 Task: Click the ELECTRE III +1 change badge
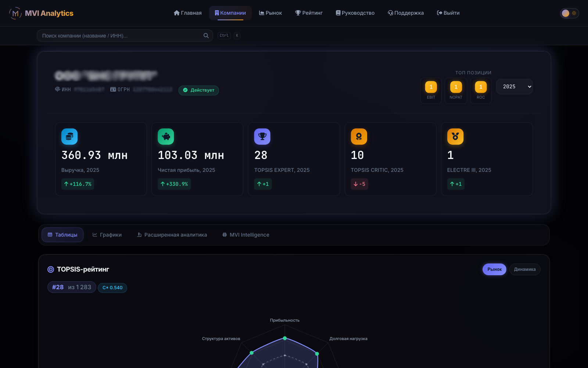(456, 184)
